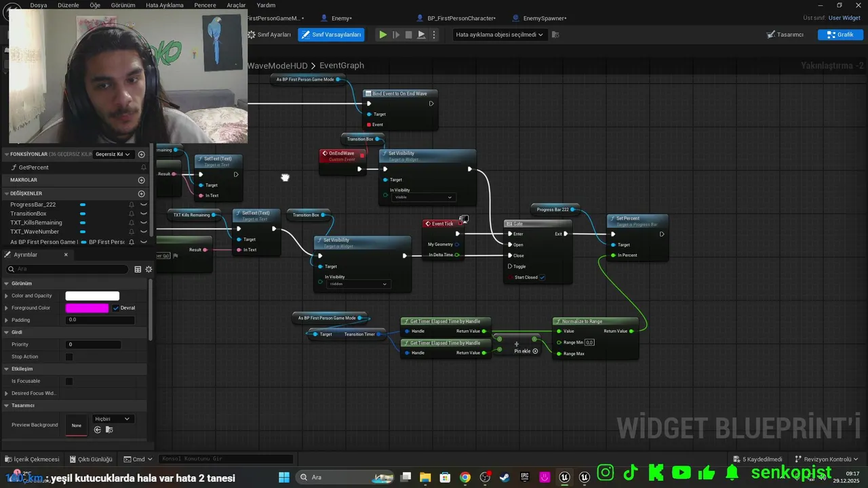Add a new variable with plus icon
This screenshot has height=488, width=868.
coord(142,194)
